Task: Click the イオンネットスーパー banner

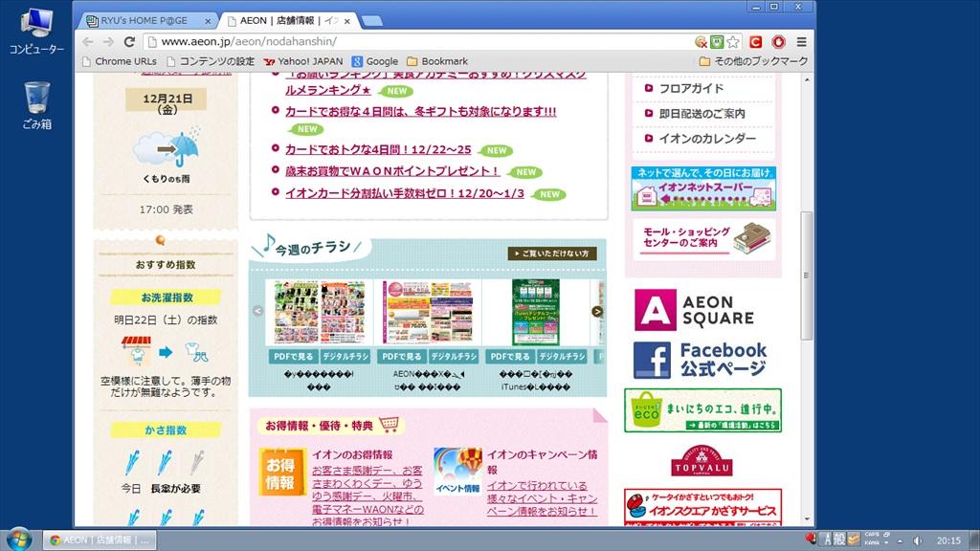Action: coord(703,188)
